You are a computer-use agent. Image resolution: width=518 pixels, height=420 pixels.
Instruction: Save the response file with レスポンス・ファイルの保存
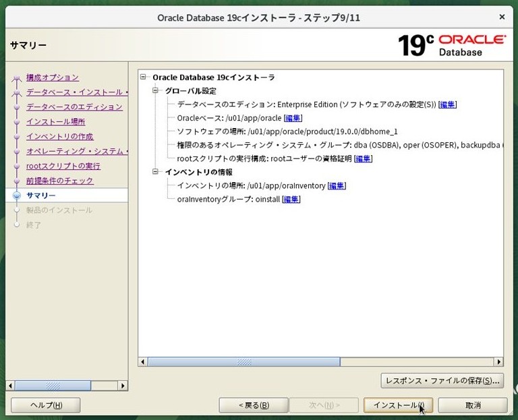442,381
